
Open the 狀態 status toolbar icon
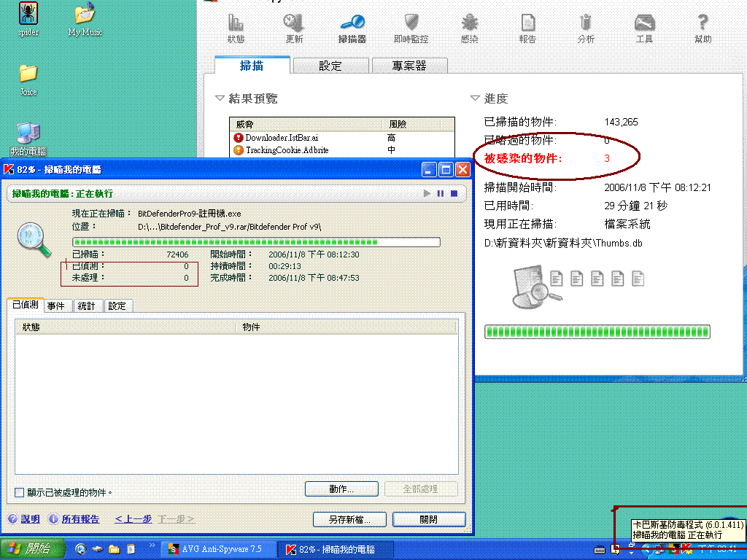[236, 28]
